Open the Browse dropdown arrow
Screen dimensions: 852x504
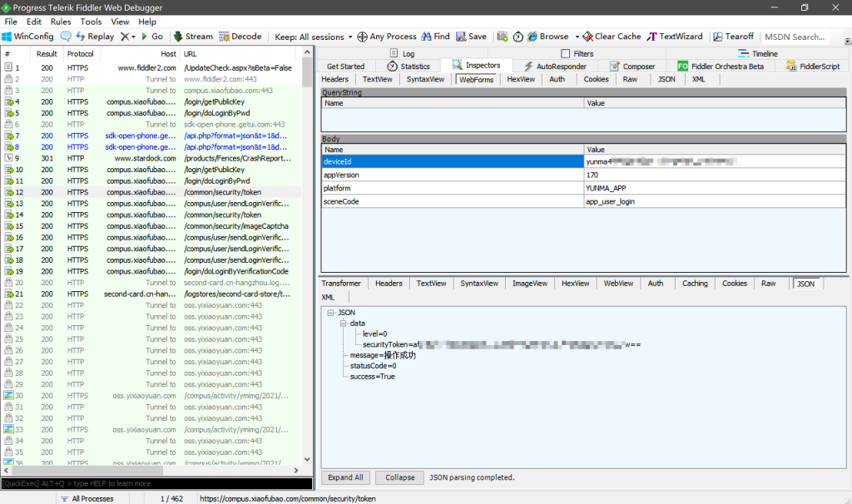[577, 37]
